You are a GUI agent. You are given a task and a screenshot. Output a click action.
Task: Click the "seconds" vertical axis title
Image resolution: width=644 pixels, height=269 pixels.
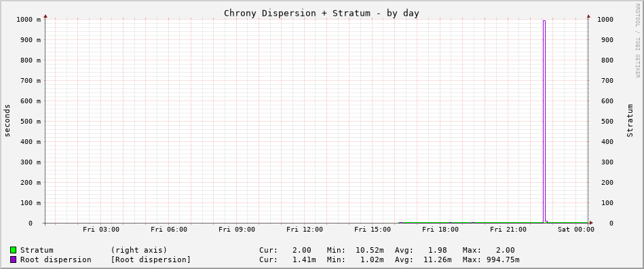[7, 120]
